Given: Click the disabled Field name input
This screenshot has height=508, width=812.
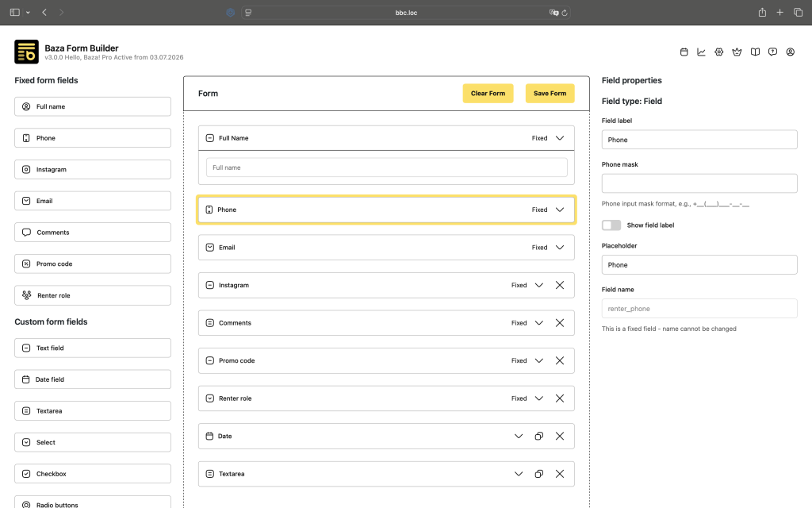Looking at the screenshot, I should pos(699,309).
